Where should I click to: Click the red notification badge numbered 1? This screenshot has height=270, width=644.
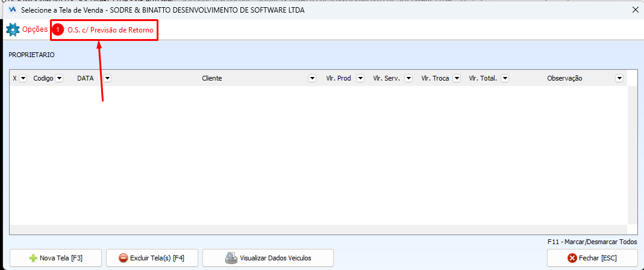coord(58,29)
